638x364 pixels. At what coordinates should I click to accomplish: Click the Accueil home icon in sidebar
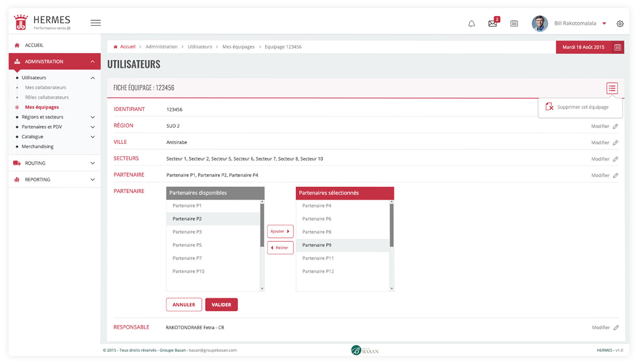tap(17, 45)
